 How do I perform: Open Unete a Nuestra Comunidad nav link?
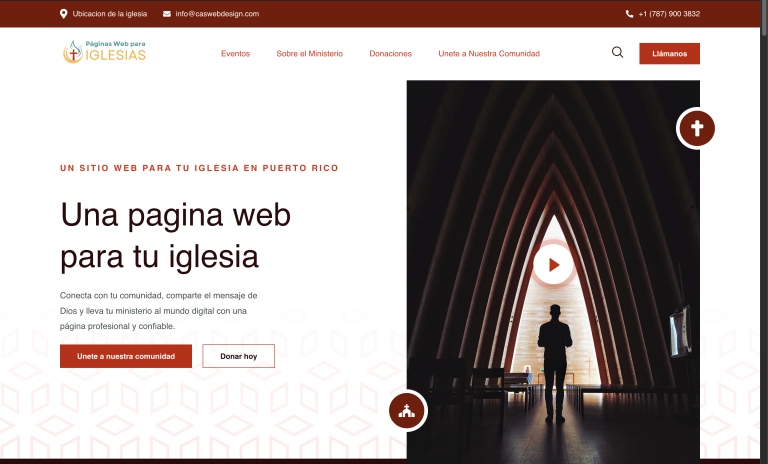coord(489,53)
